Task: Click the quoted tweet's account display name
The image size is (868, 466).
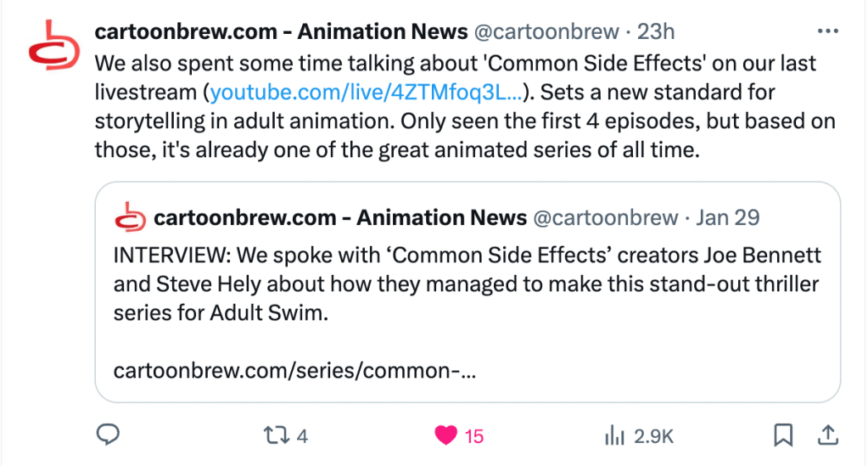Action: pos(340,218)
